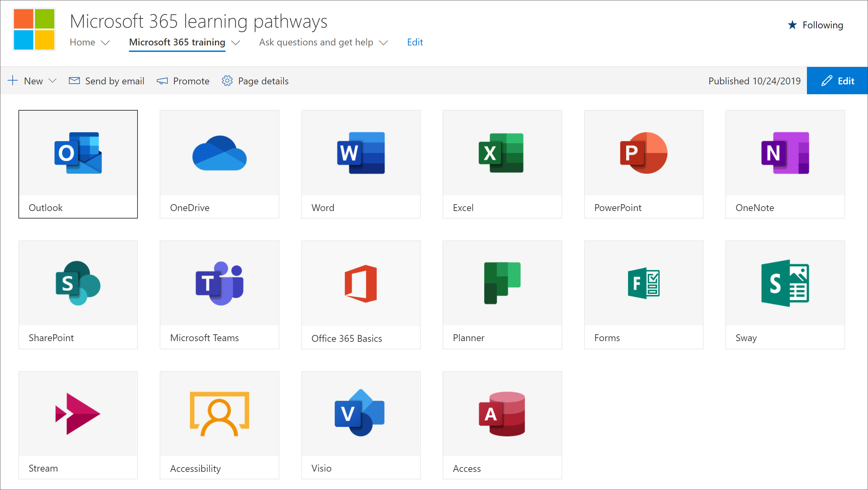
Task: Click the Accessibility tile label
Action: pos(196,468)
